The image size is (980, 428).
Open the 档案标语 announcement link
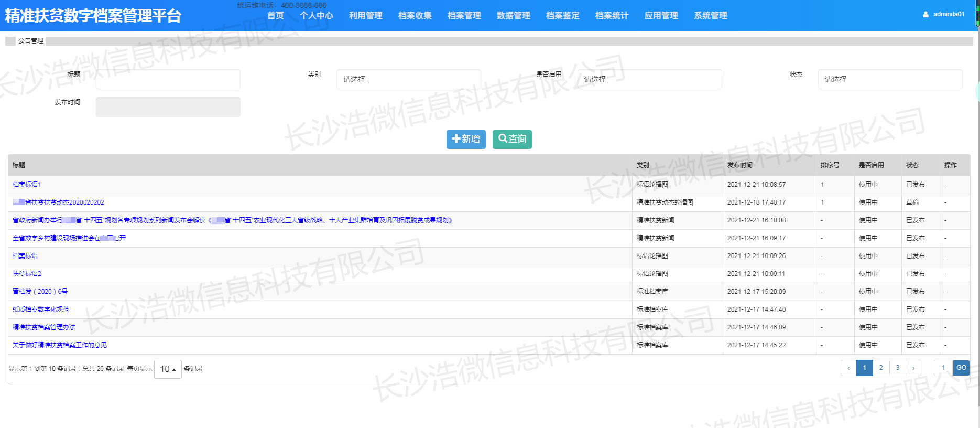(25, 256)
